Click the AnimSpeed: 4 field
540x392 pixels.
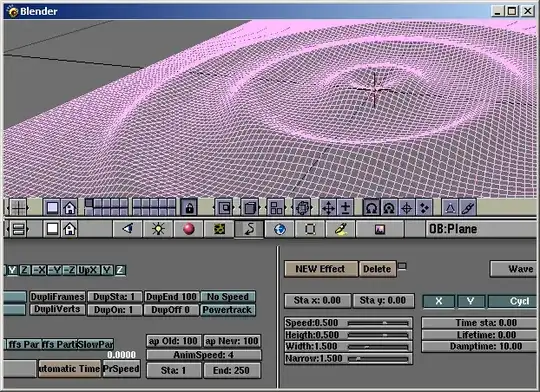click(204, 355)
